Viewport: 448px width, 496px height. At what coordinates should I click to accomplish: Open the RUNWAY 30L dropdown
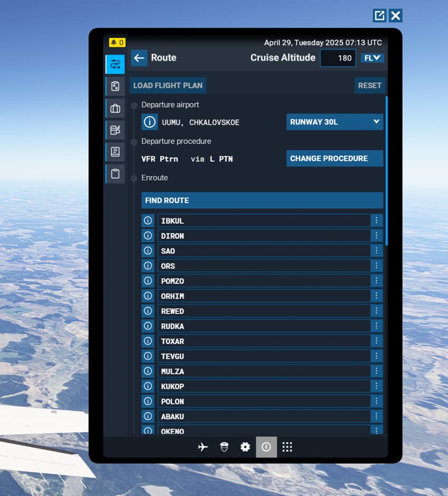(x=335, y=122)
